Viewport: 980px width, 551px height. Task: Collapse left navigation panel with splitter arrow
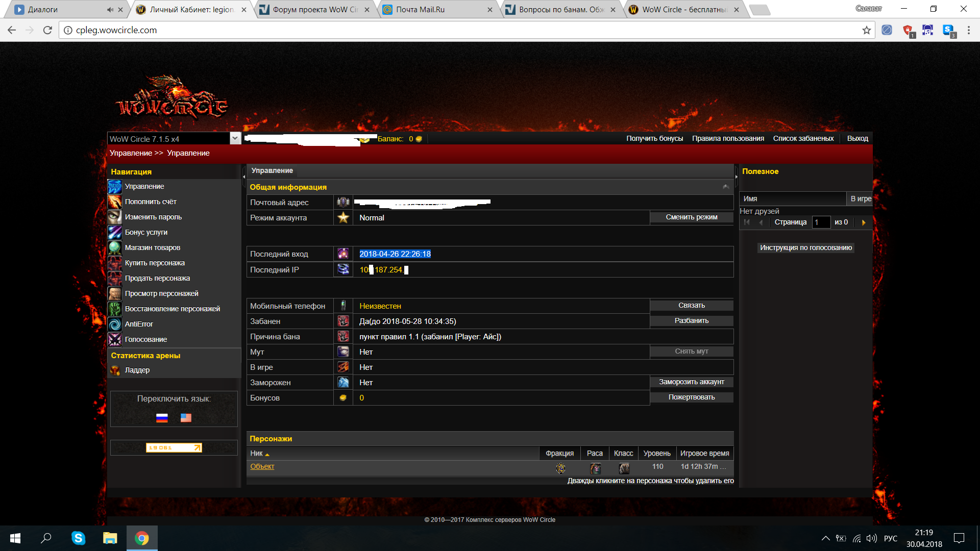point(243,177)
